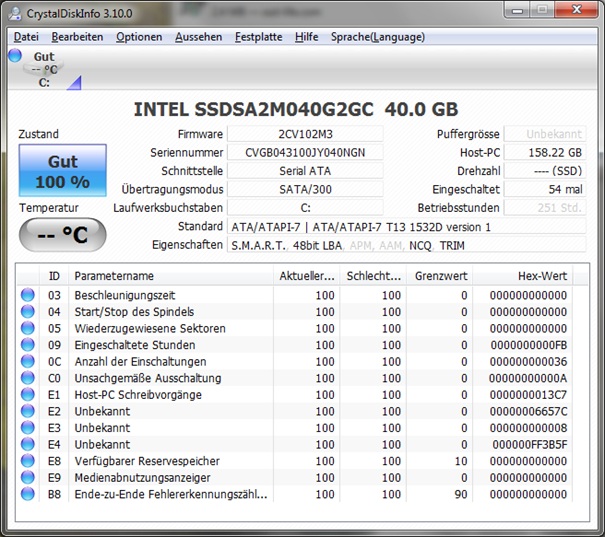Click the serial number field CVGB043100JY040NGN
The width and height of the screenshot is (605, 537).
[305, 153]
